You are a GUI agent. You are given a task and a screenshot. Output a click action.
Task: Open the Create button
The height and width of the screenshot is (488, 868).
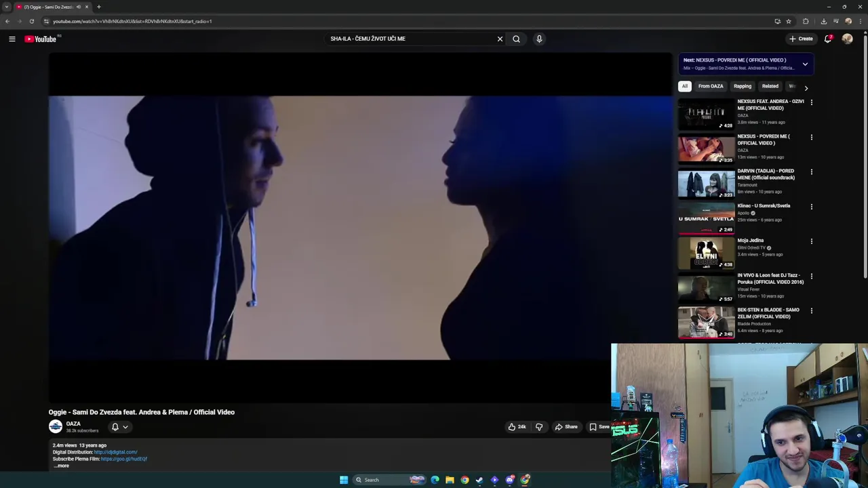click(x=801, y=39)
